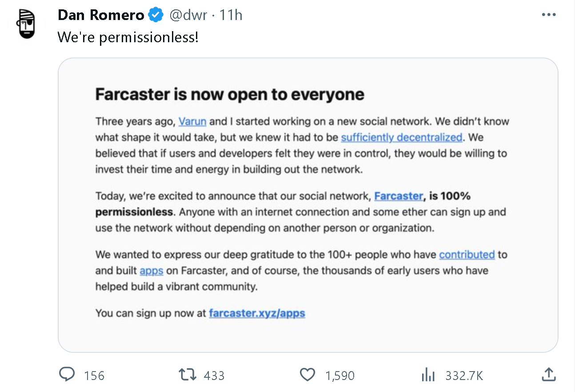Click the 433 retweet count

pyautogui.click(x=214, y=376)
